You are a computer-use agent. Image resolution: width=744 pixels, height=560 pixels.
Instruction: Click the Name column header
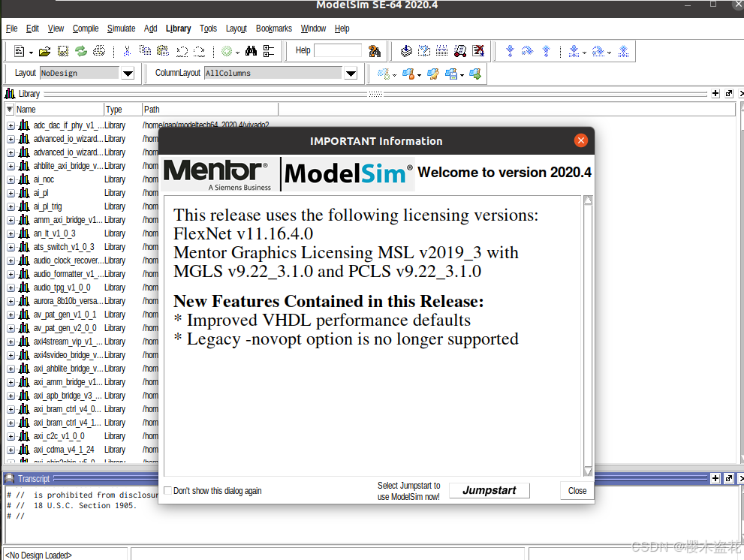59,110
